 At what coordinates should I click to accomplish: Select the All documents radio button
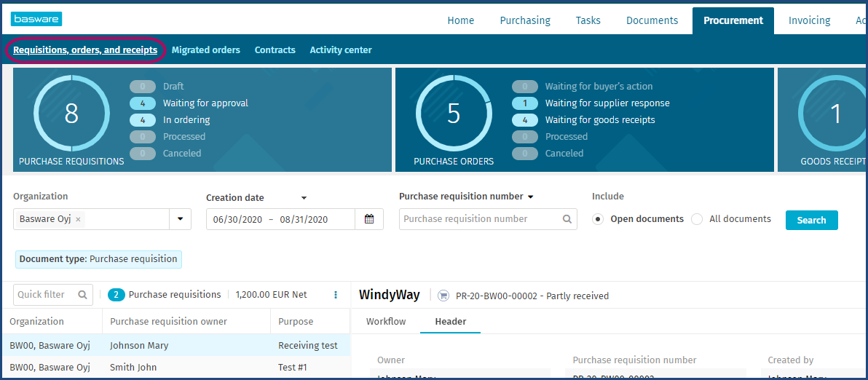(x=697, y=219)
